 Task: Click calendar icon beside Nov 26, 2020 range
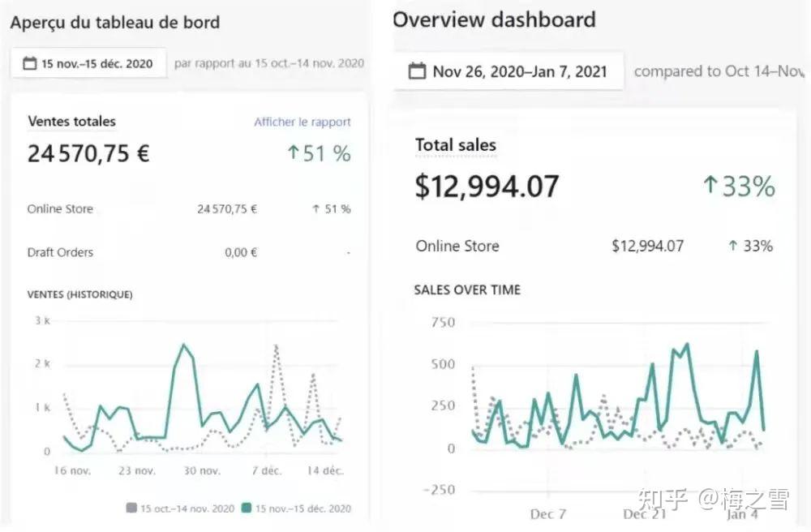pyautogui.click(x=418, y=71)
